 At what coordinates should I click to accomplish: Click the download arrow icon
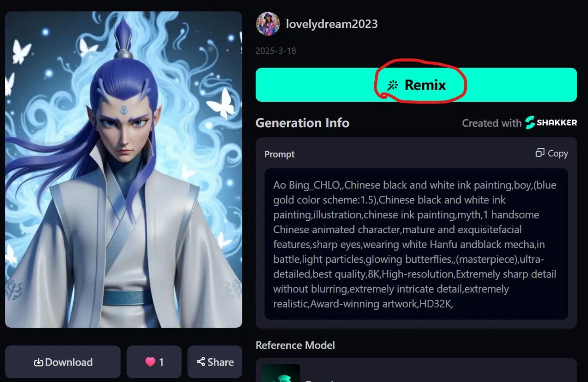[x=39, y=362]
